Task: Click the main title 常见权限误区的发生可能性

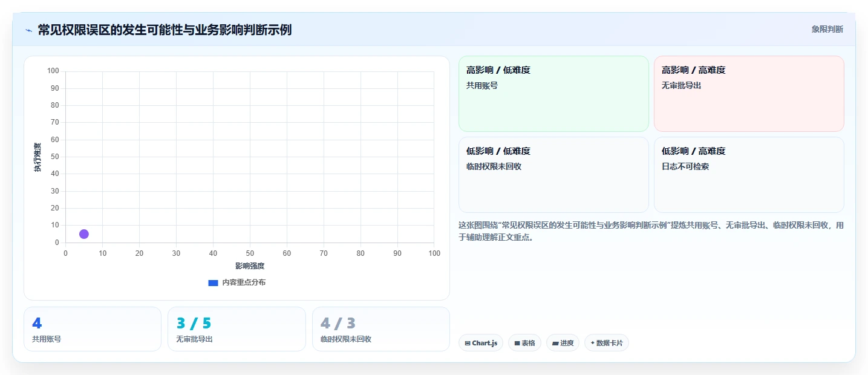Action: click(x=165, y=30)
